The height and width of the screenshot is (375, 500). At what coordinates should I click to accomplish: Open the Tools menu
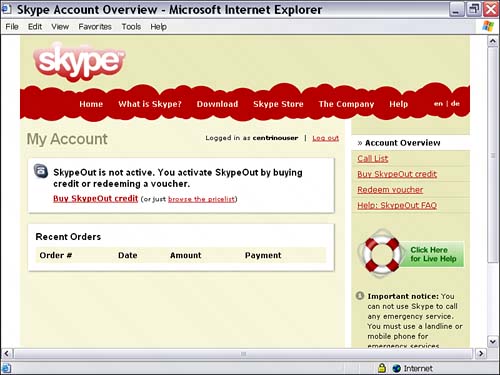click(x=131, y=27)
